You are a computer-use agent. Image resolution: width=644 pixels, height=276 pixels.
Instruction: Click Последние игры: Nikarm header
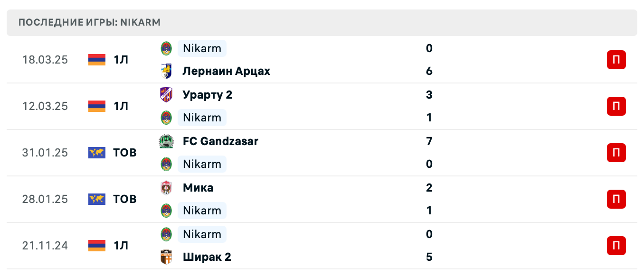tap(89, 23)
